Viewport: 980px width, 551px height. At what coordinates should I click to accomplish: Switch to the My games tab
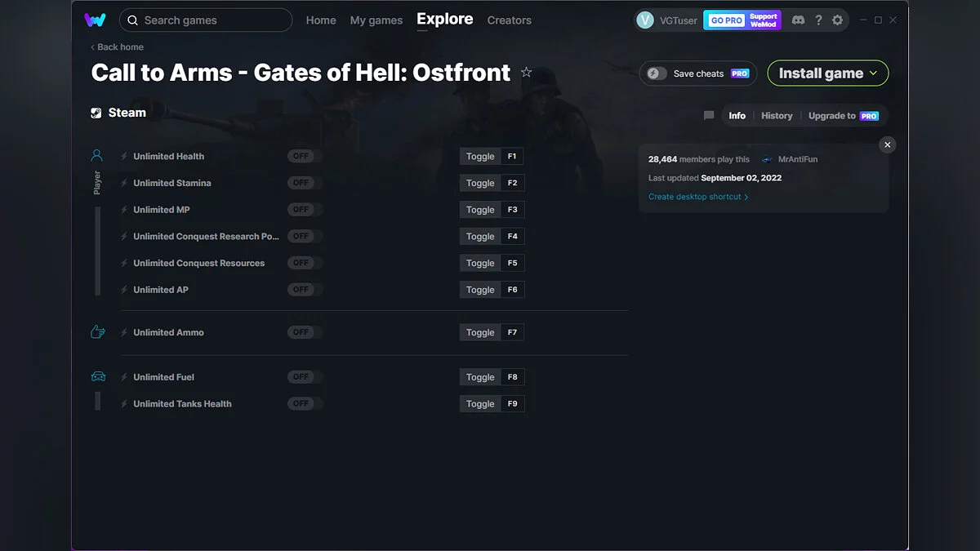(376, 20)
